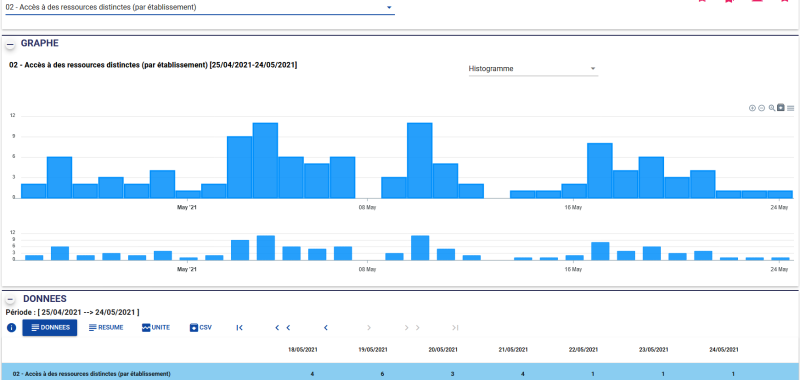Click the last histogram bar at 24 May
The height and width of the screenshot is (380, 800).
pos(780,194)
